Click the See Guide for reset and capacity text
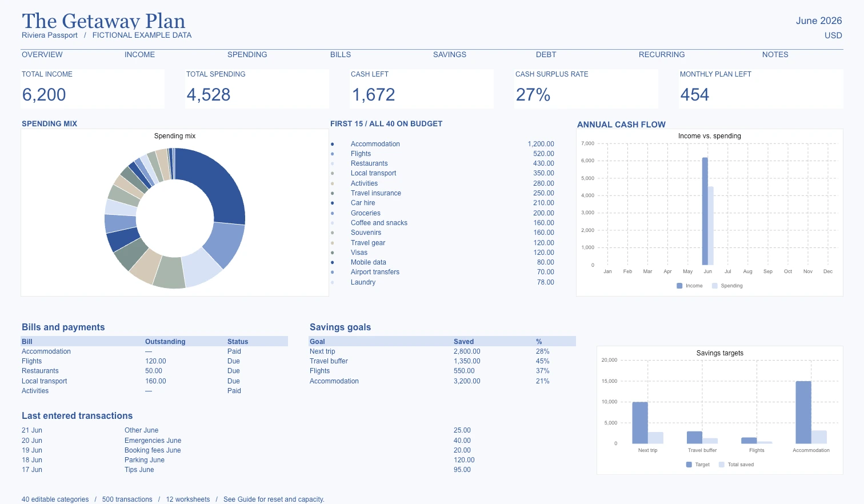Viewport: 864px width, 504px height. 274,499
